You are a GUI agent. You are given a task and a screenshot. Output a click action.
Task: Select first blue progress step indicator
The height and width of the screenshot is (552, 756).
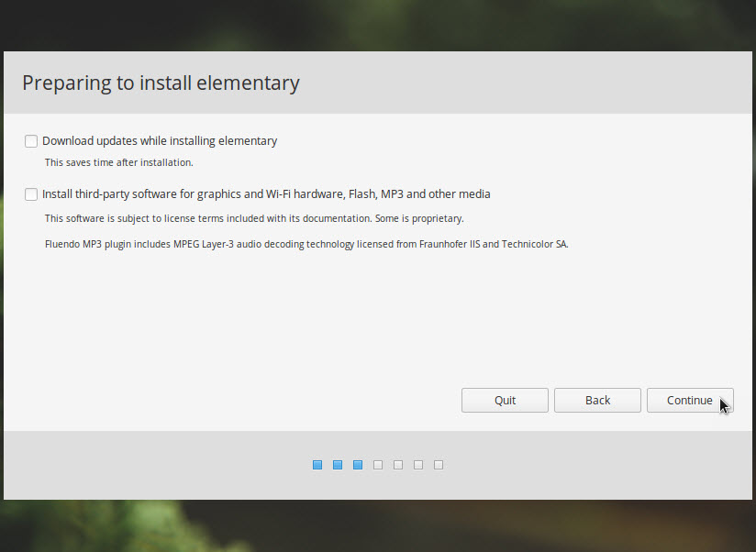click(x=317, y=465)
